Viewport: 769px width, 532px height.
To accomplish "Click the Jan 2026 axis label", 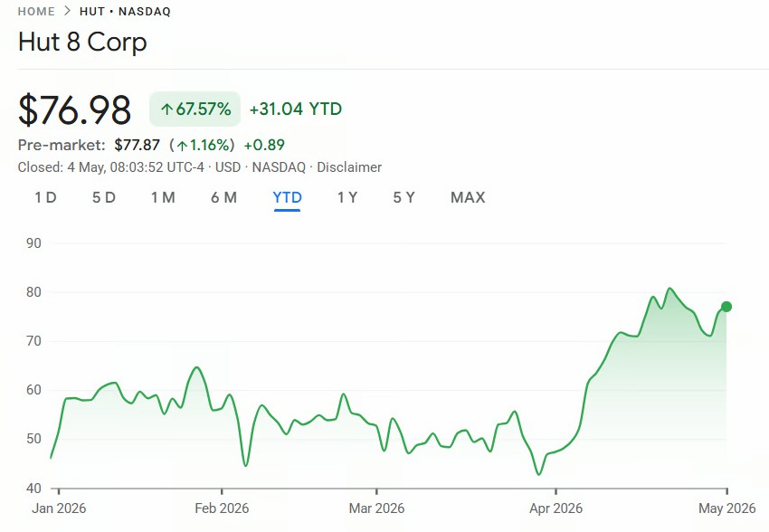I will (x=59, y=508).
